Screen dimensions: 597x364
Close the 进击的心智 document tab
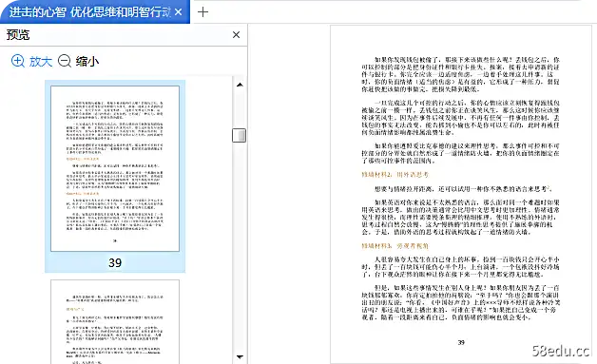tap(178, 12)
